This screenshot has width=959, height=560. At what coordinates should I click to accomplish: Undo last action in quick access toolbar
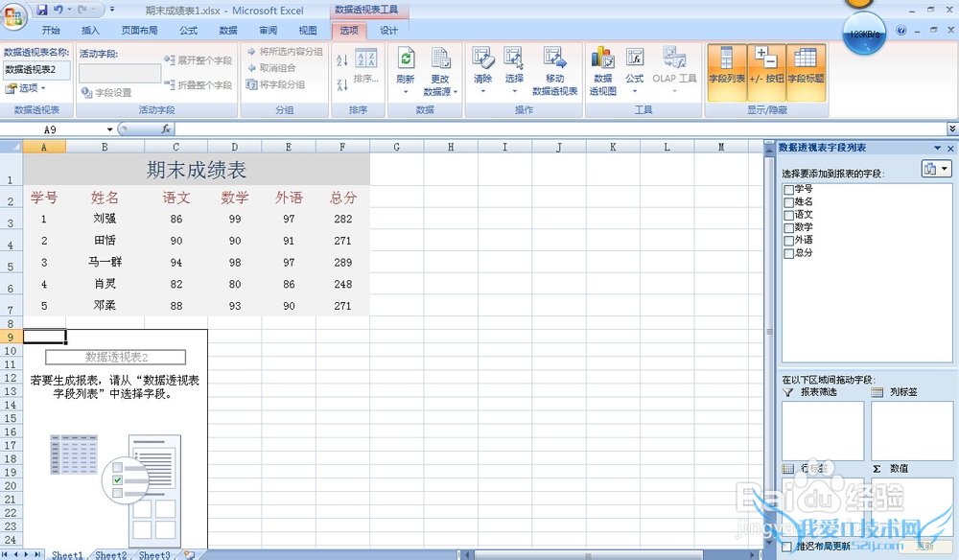pos(58,10)
